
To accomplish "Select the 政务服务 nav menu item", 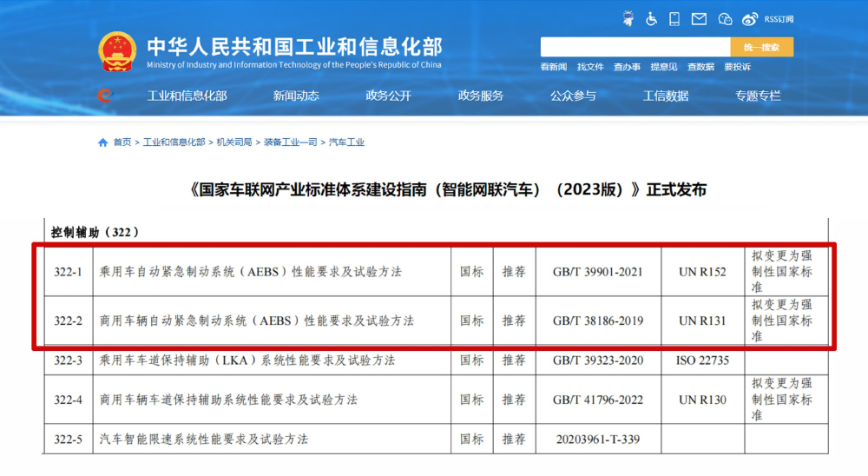I will [x=481, y=96].
